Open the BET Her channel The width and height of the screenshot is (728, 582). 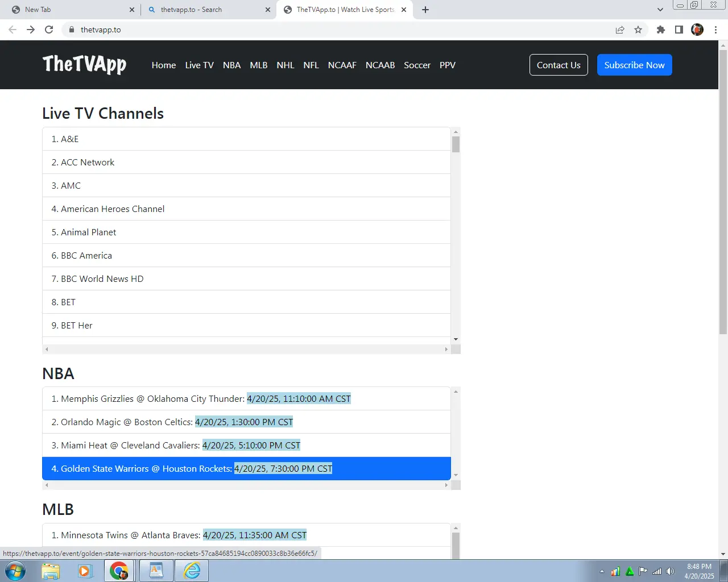click(246, 325)
